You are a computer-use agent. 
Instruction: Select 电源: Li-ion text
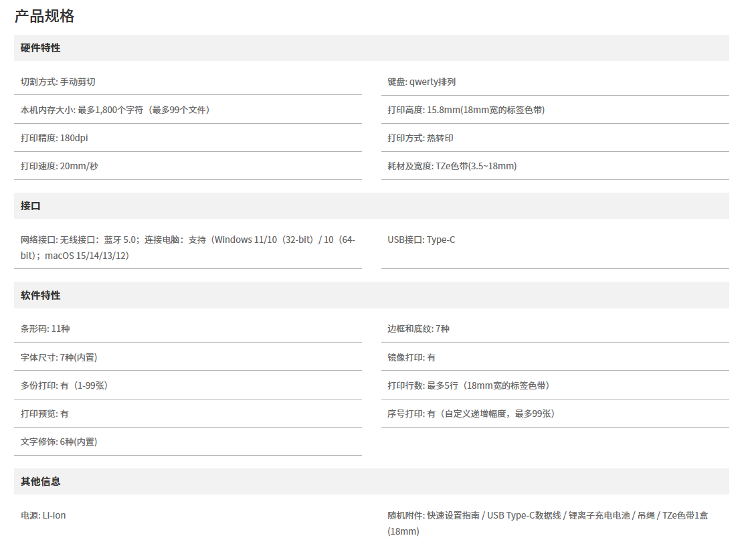tap(43, 515)
